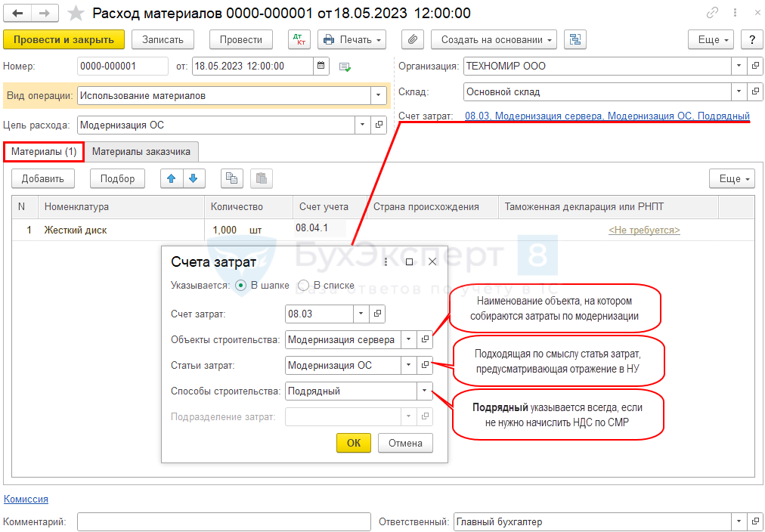765x532 pixels.
Task: Select the 'В списке' radio button
Action: 304,285
